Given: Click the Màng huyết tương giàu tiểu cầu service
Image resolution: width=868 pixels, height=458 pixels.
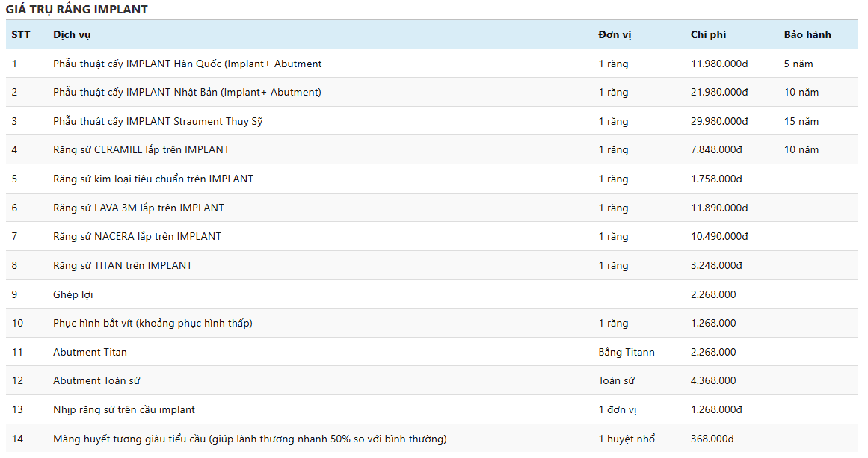Looking at the screenshot, I should tap(250, 439).
